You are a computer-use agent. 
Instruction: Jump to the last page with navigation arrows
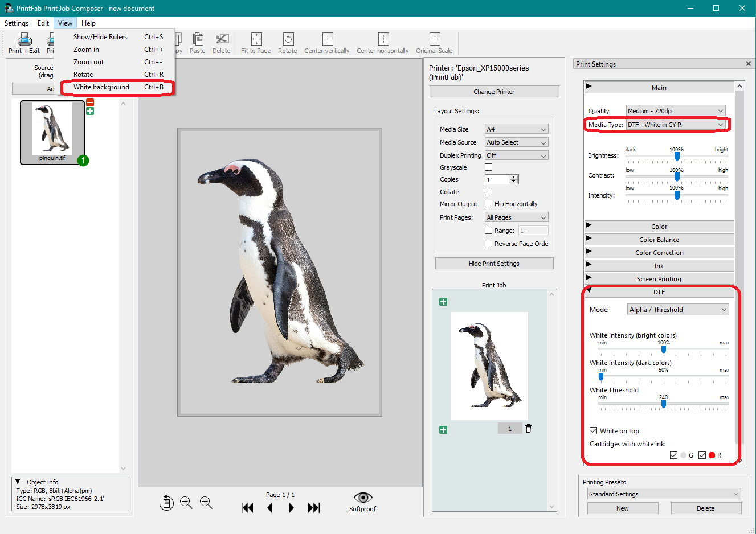[x=314, y=507]
